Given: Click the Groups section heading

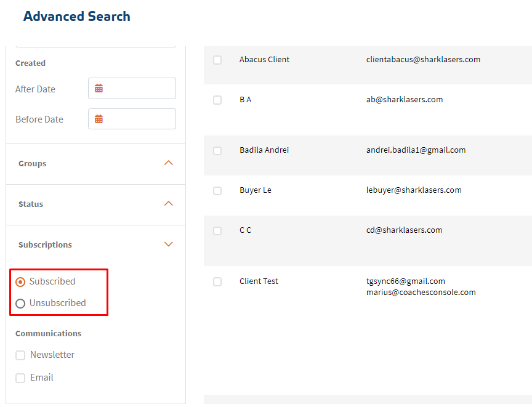Looking at the screenshot, I should click(33, 164).
